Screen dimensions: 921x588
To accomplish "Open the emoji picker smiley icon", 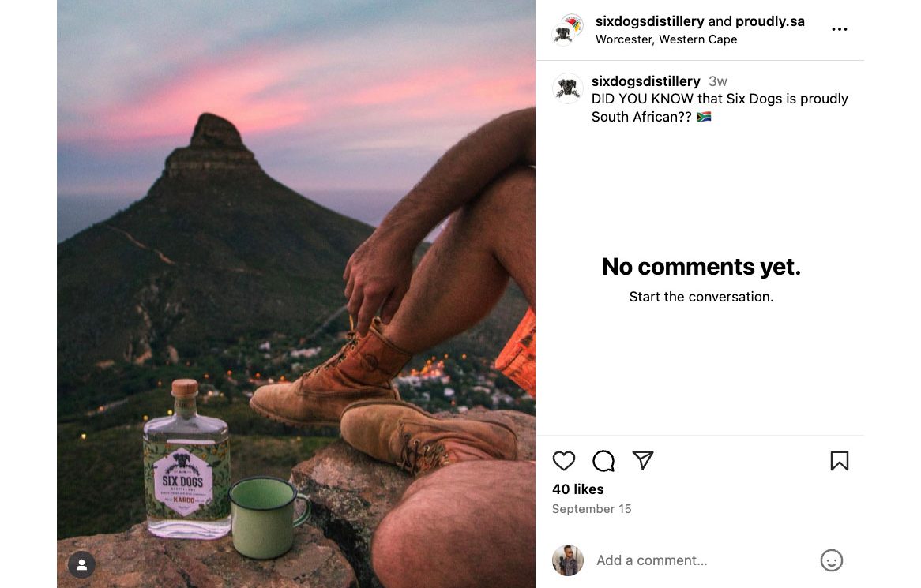I will (x=831, y=560).
